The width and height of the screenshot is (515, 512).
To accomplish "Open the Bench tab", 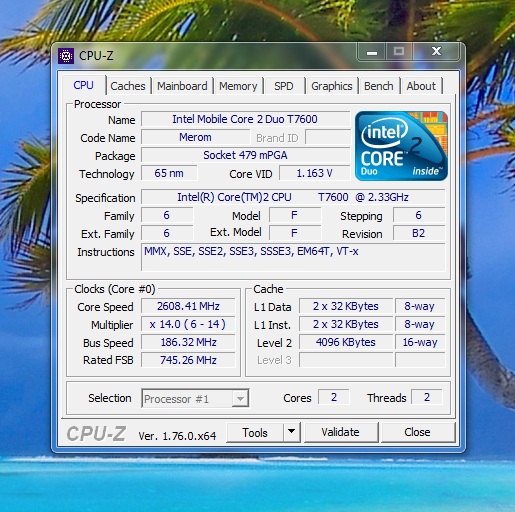I will (379, 86).
